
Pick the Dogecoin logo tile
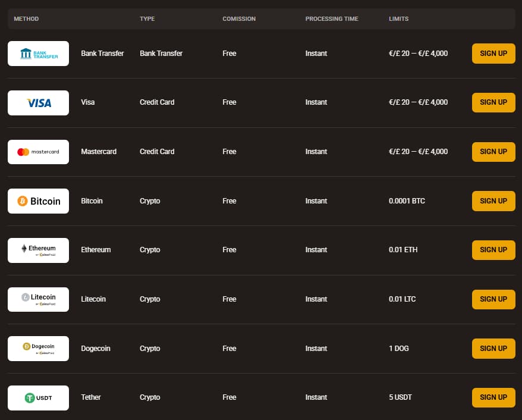(x=38, y=349)
